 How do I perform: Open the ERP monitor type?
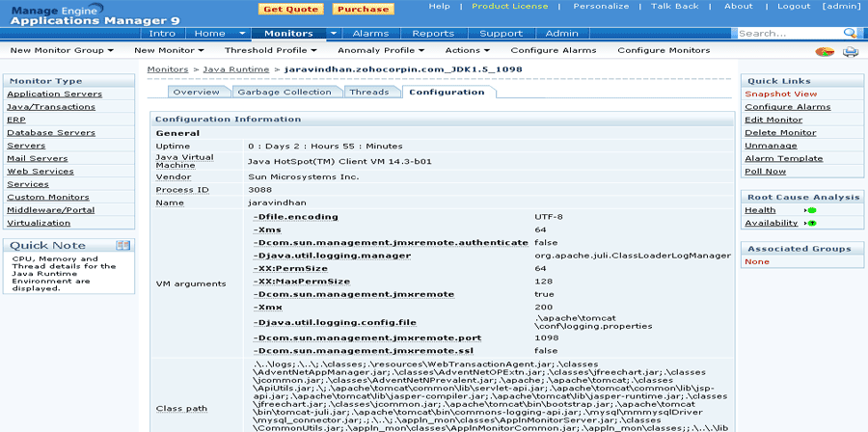pos(16,120)
